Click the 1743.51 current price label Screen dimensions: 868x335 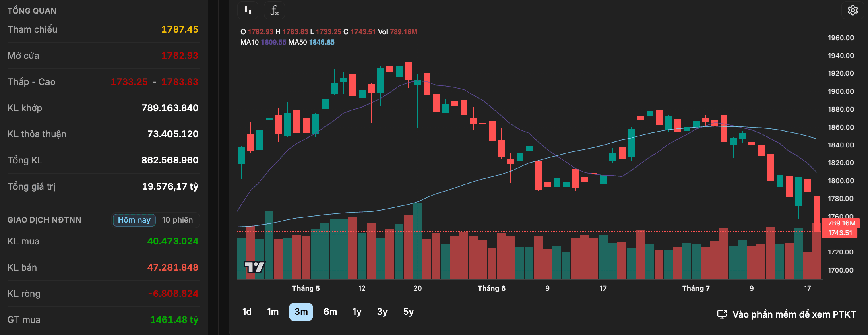click(x=840, y=233)
